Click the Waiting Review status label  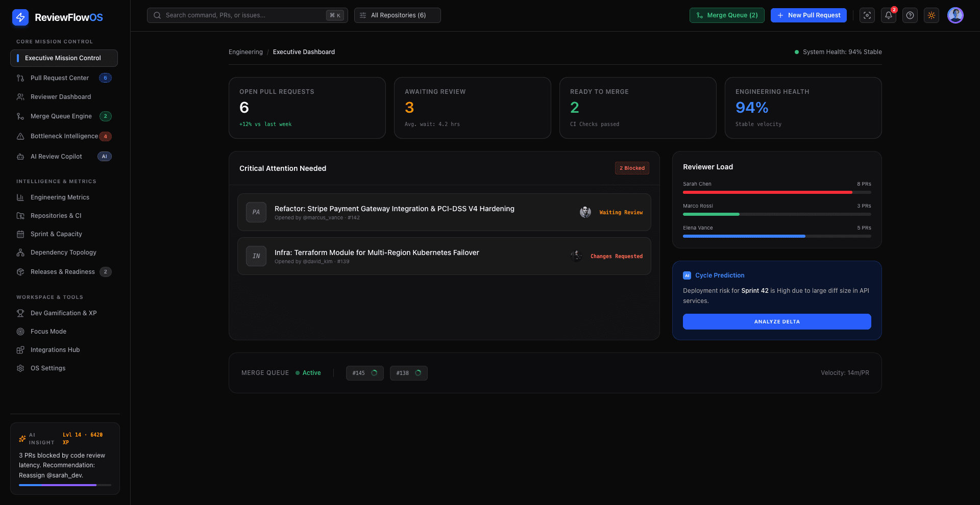click(x=621, y=213)
